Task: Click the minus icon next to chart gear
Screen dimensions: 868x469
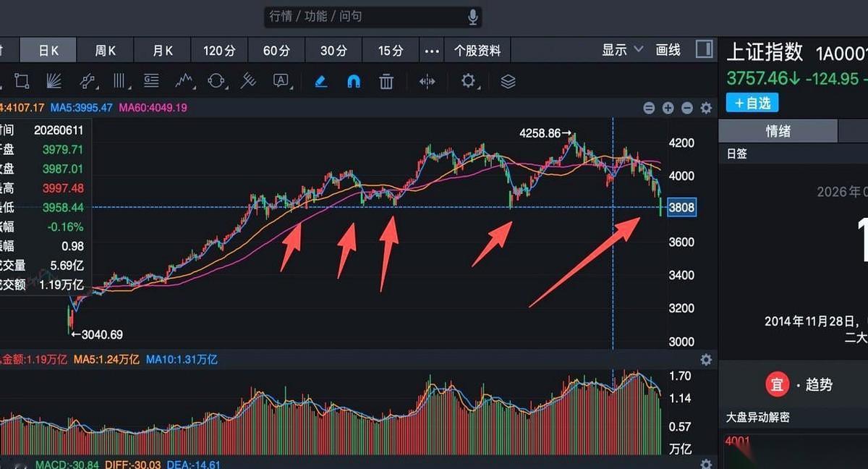Action: (x=687, y=108)
